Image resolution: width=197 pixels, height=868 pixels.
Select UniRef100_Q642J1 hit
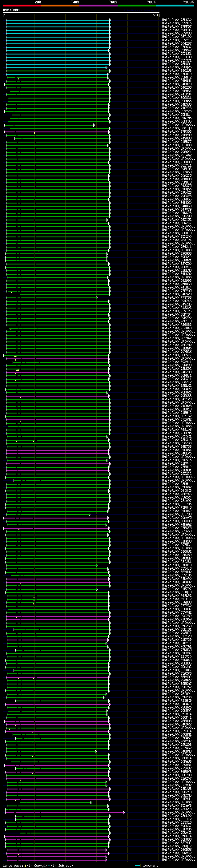pyautogui.click(x=177, y=247)
